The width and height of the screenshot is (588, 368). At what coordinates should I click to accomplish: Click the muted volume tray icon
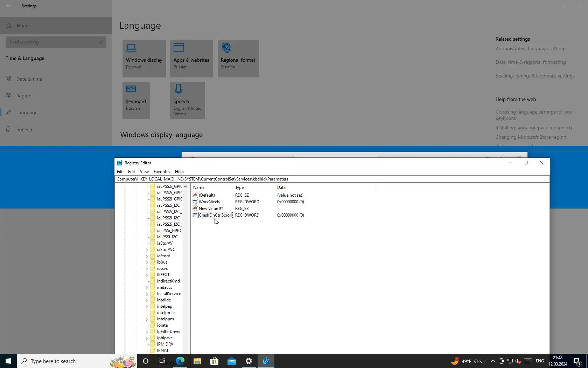click(x=518, y=361)
